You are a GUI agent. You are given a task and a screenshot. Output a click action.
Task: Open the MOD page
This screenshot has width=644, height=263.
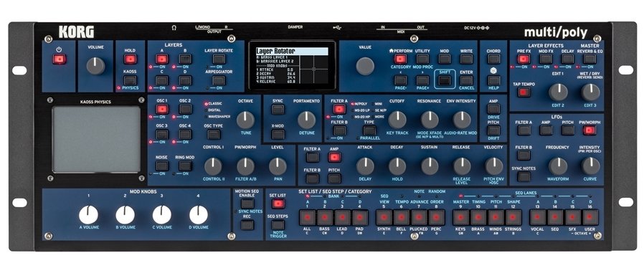445,59
